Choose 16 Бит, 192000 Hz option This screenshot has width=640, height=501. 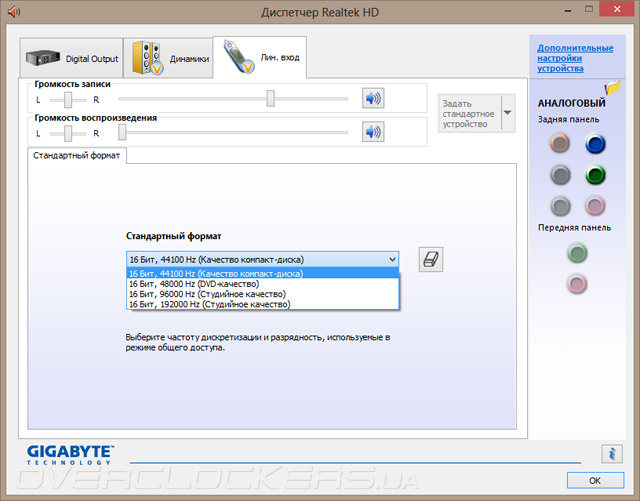pos(262,304)
